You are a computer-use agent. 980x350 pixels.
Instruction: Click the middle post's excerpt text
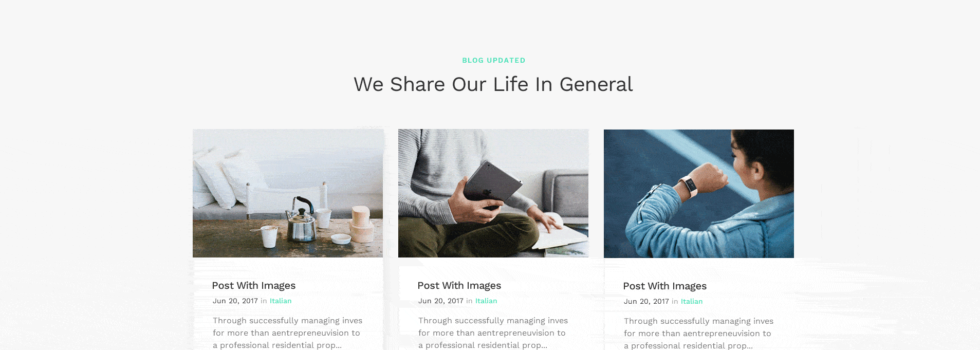(493, 333)
